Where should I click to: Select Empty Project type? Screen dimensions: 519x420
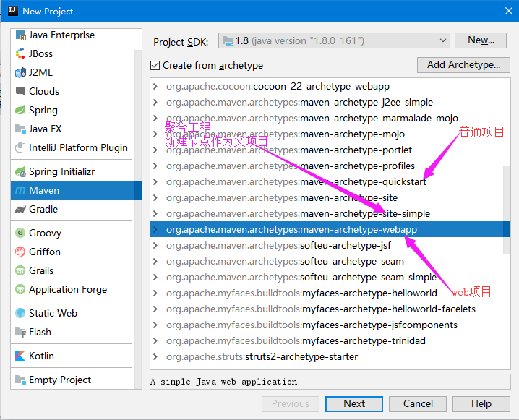(73, 380)
